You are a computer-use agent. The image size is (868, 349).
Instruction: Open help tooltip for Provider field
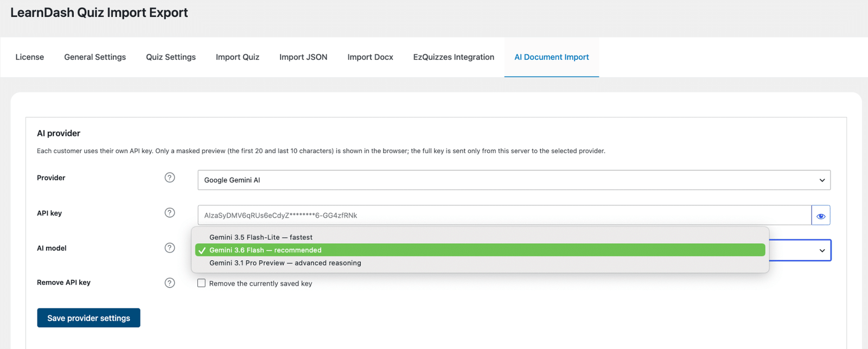tap(170, 177)
